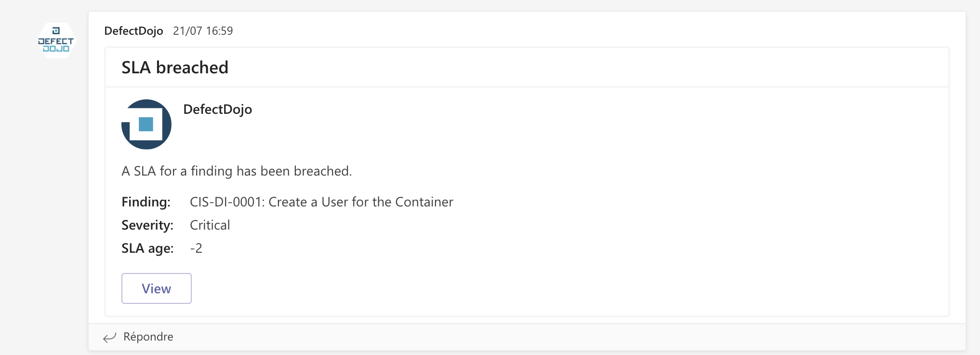Click the DefectDojo circular logo inside the card

coord(146,124)
